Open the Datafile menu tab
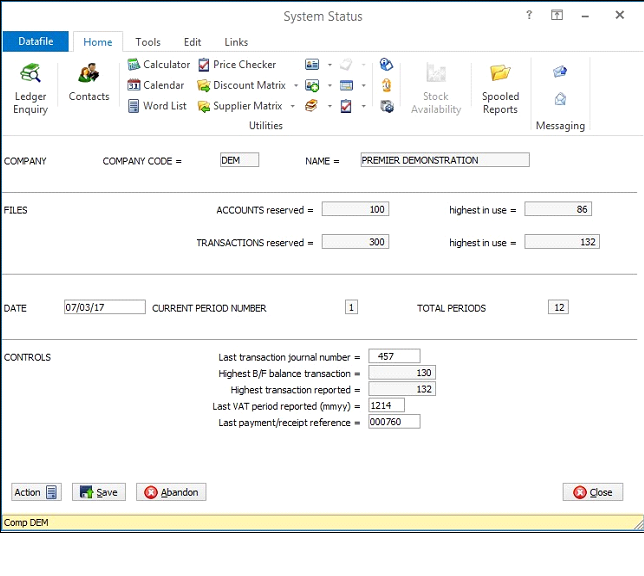644x576 pixels. pos(36,41)
